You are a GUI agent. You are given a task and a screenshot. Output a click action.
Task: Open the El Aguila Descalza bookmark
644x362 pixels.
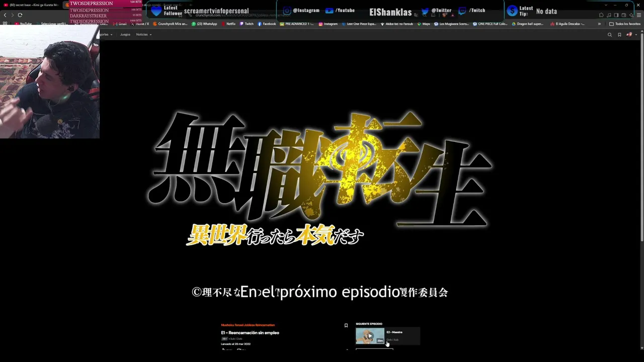point(568,24)
